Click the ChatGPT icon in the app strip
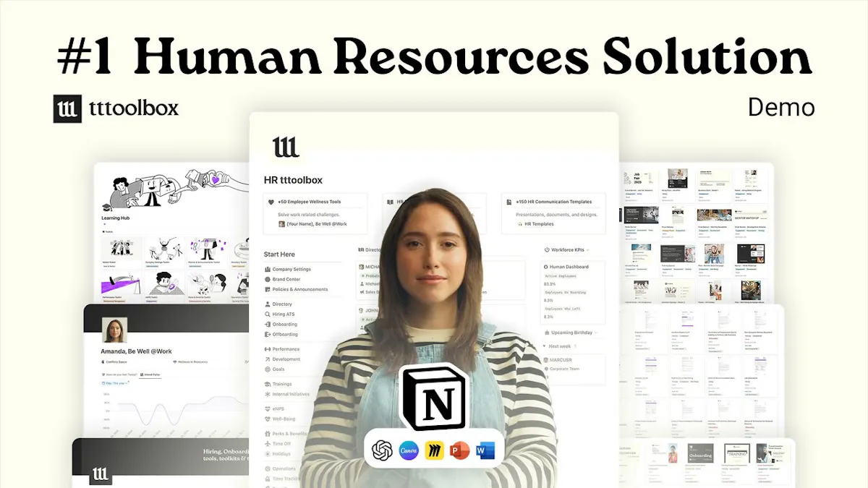Screen dimensions: 868x488 (382, 451)
